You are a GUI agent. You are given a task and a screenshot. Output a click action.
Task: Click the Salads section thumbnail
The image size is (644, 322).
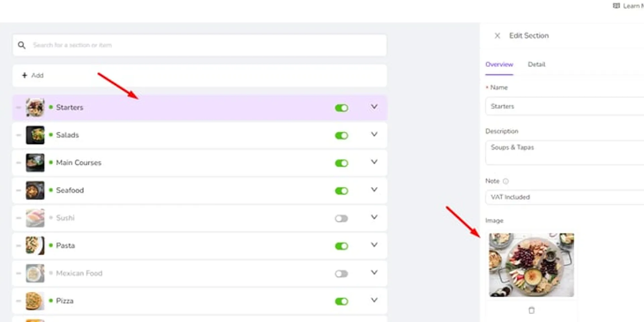35,135
